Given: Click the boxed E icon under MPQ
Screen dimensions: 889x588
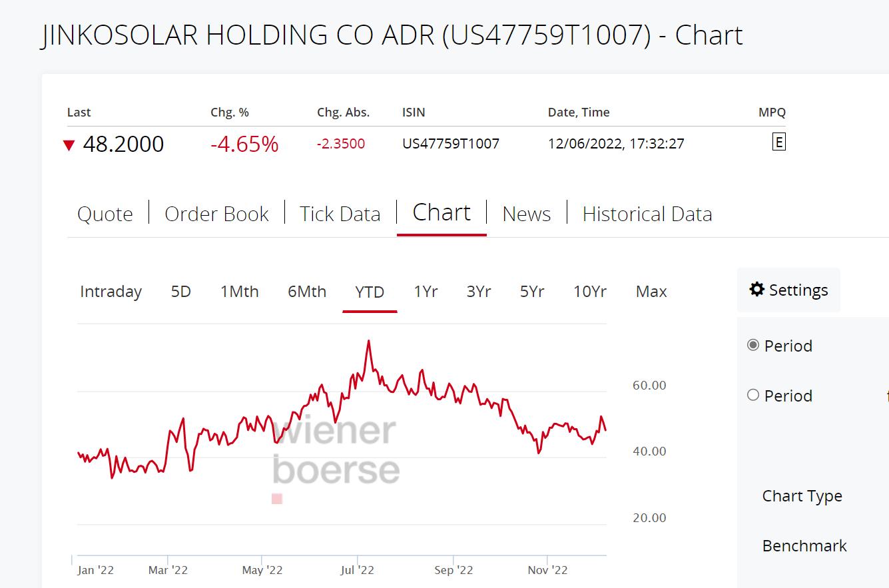Looking at the screenshot, I should (778, 142).
